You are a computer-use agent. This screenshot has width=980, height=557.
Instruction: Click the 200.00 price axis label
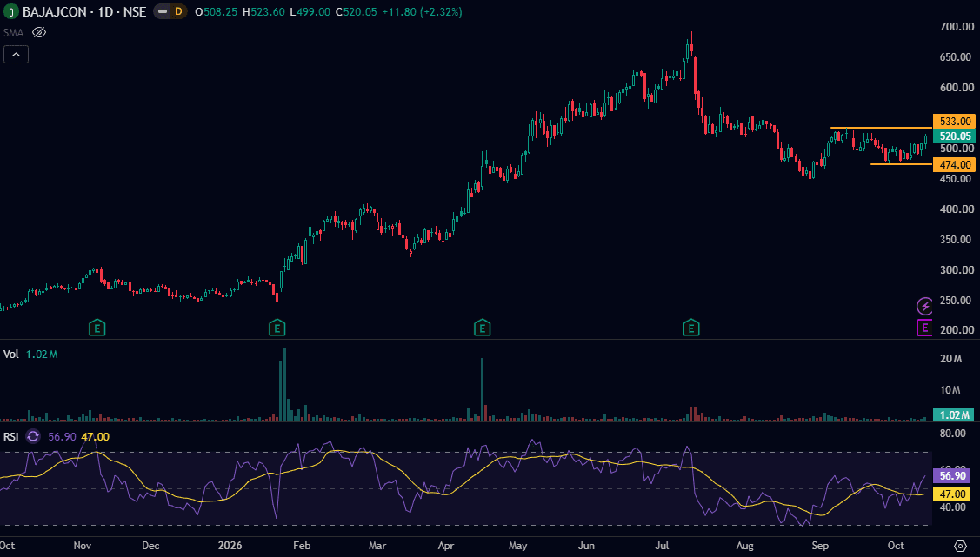point(957,329)
